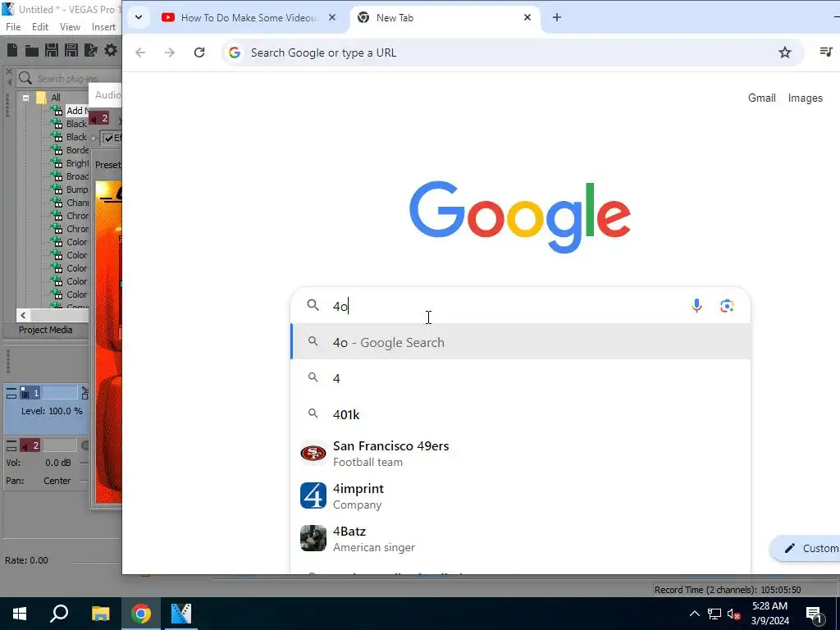Viewport: 840px width, 630px height.
Task: Click Search plug-ins field in VEGAS
Action: (69, 78)
